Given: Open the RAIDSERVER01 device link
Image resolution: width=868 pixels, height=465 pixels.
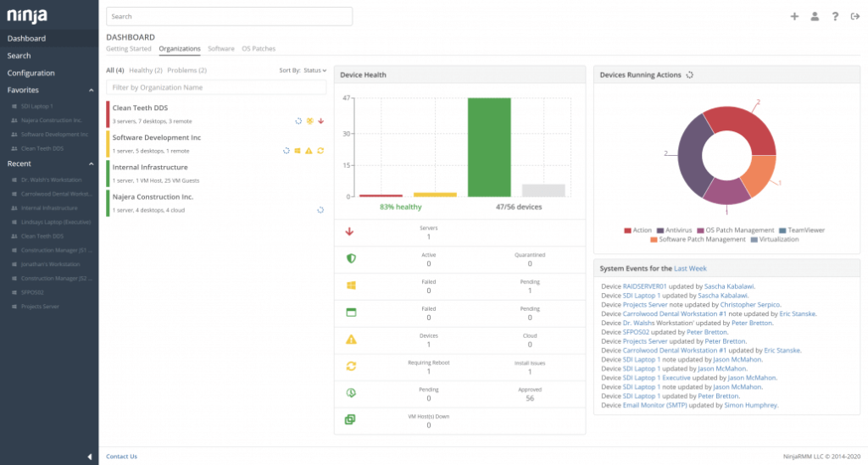Looking at the screenshot, I should point(644,286).
